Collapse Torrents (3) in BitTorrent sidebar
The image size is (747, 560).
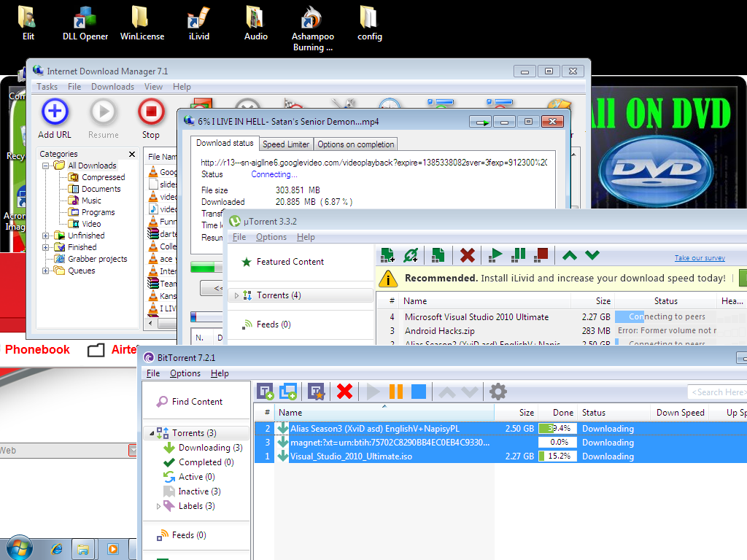(152, 433)
